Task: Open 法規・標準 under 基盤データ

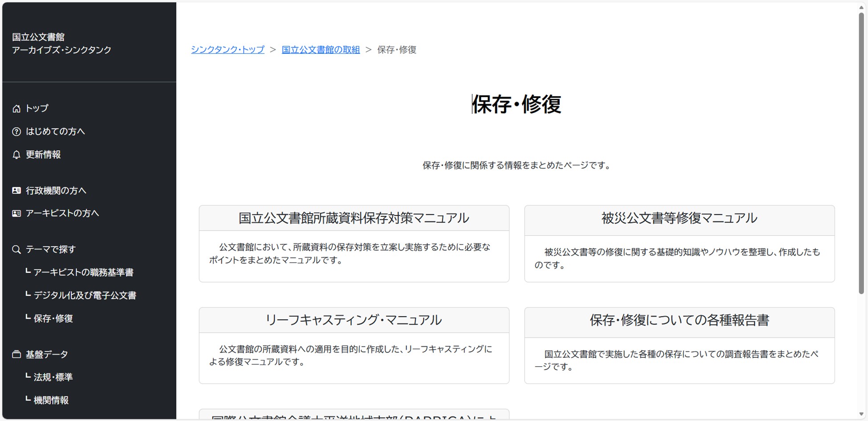Action: coord(53,377)
